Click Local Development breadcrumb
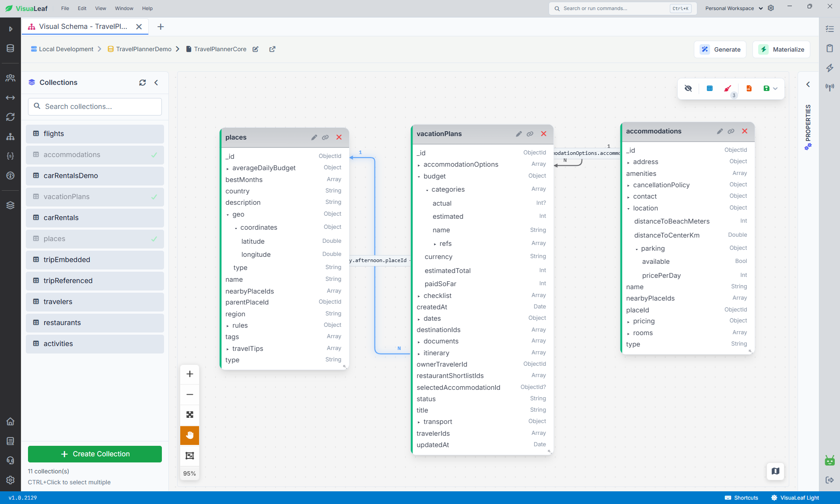The image size is (840, 504). [x=62, y=49]
